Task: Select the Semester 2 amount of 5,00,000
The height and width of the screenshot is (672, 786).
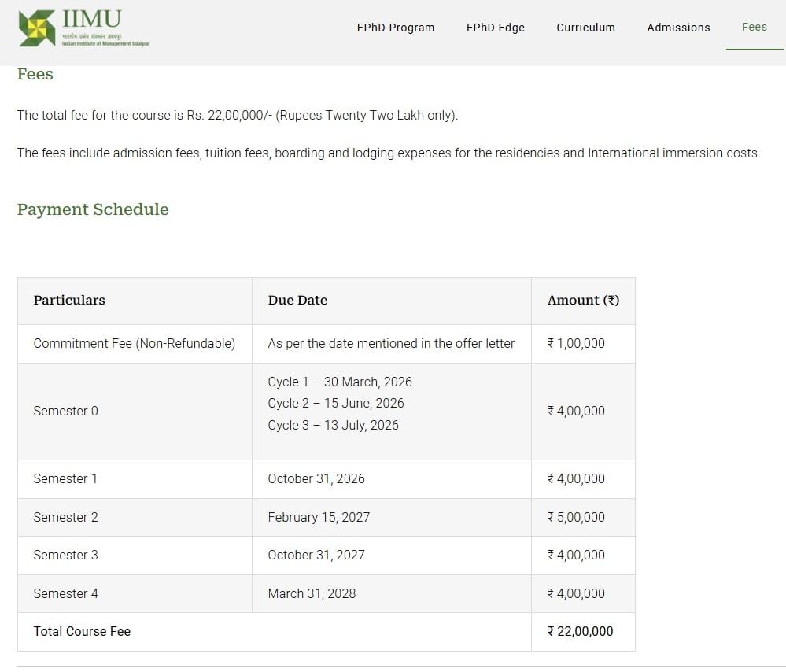Action: [578, 517]
